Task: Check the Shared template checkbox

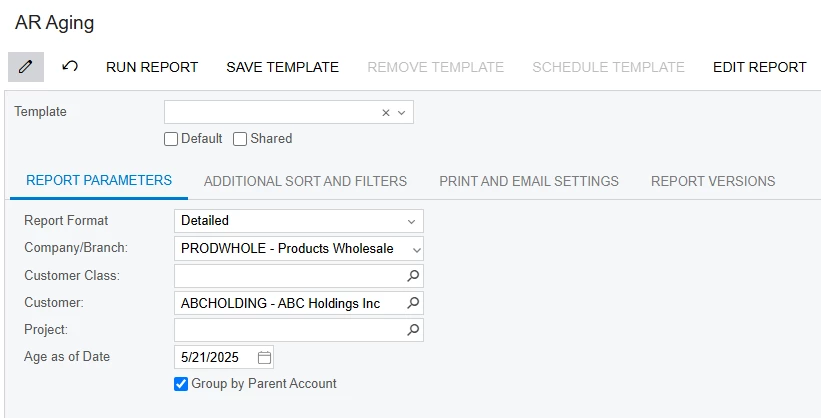Action: [240, 139]
